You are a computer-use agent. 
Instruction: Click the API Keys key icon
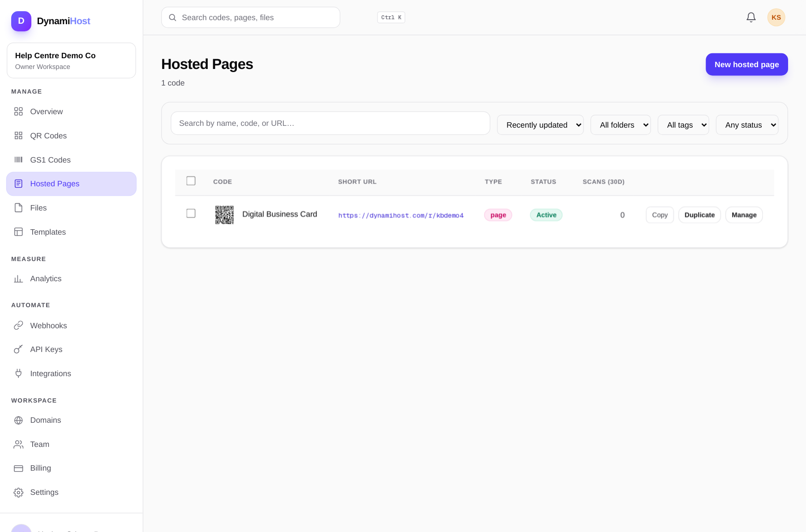point(18,349)
